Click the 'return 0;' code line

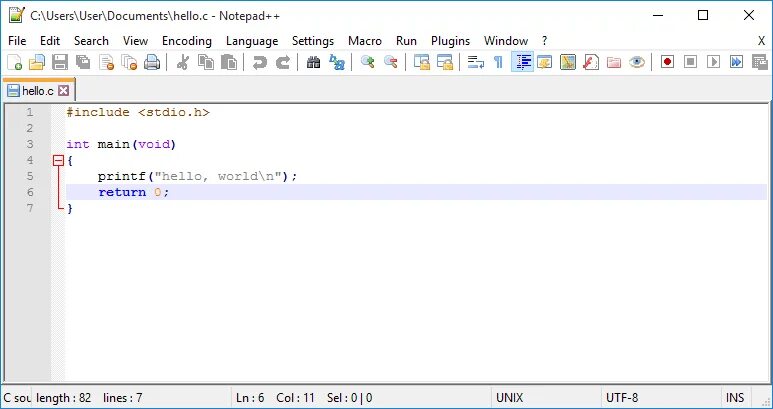click(x=134, y=192)
